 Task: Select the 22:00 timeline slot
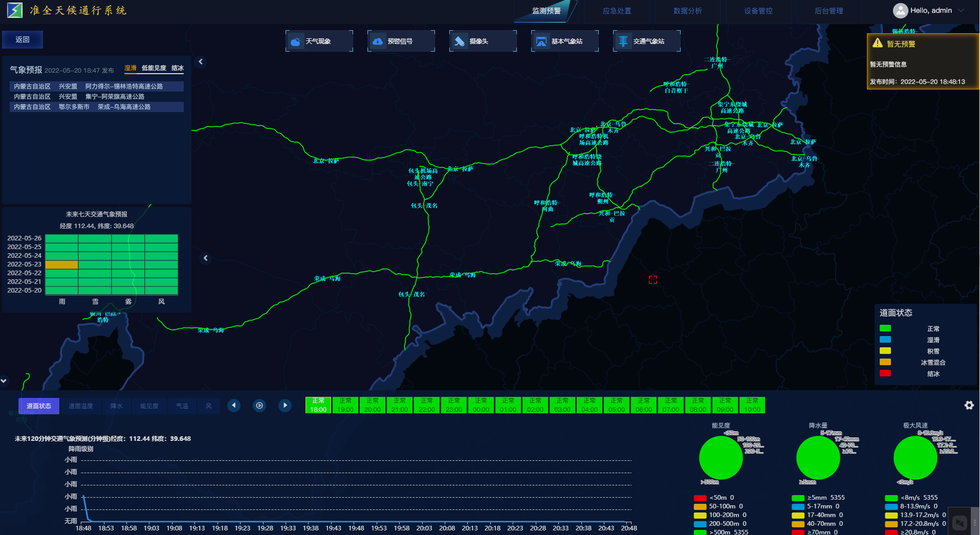426,405
